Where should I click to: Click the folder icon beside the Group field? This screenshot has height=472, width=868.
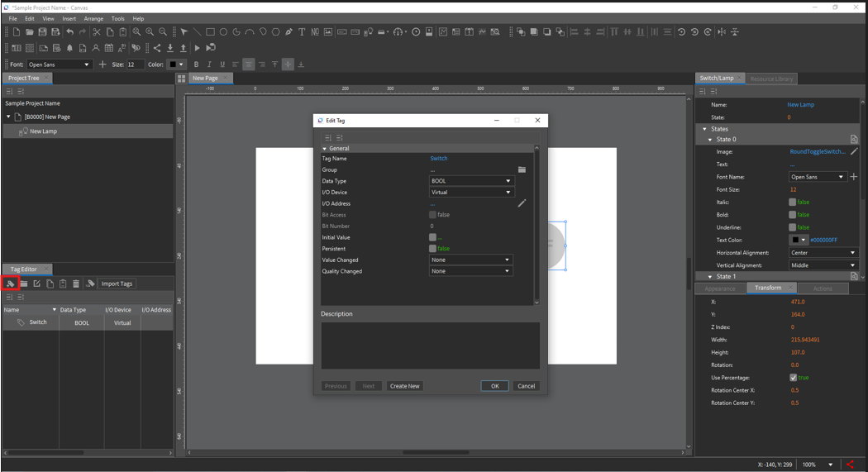pyautogui.click(x=522, y=169)
